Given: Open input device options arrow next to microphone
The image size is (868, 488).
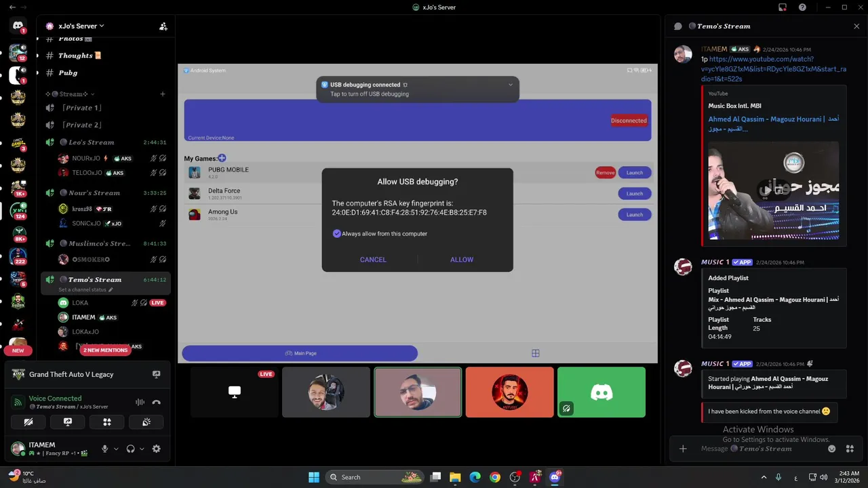Looking at the screenshot, I should [116, 449].
